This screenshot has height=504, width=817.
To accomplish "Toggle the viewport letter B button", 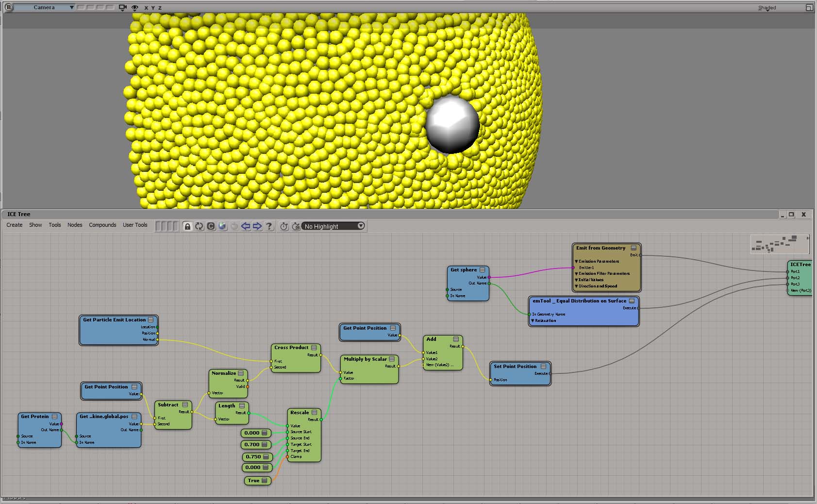I will pyautogui.click(x=8, y=7).
